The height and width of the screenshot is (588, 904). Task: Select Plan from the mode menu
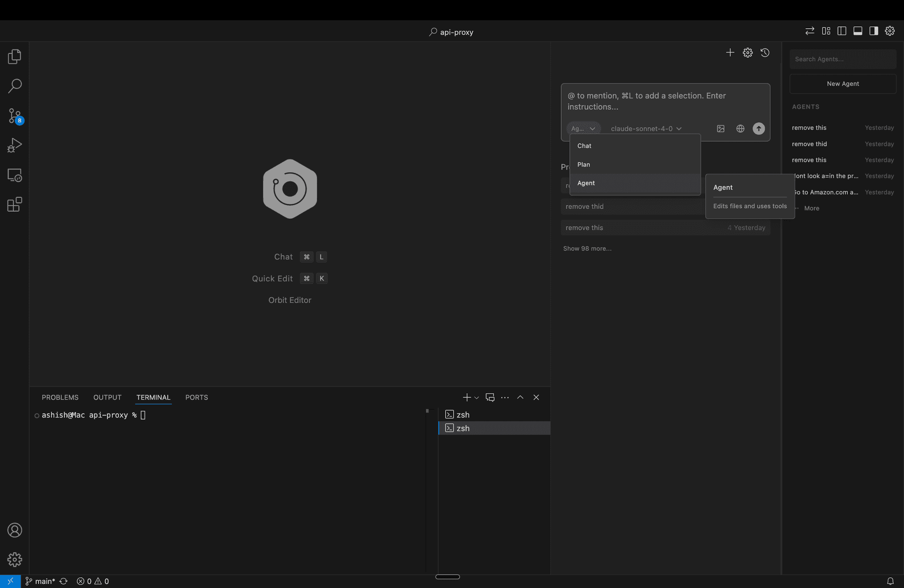click(x=584, y=164)
